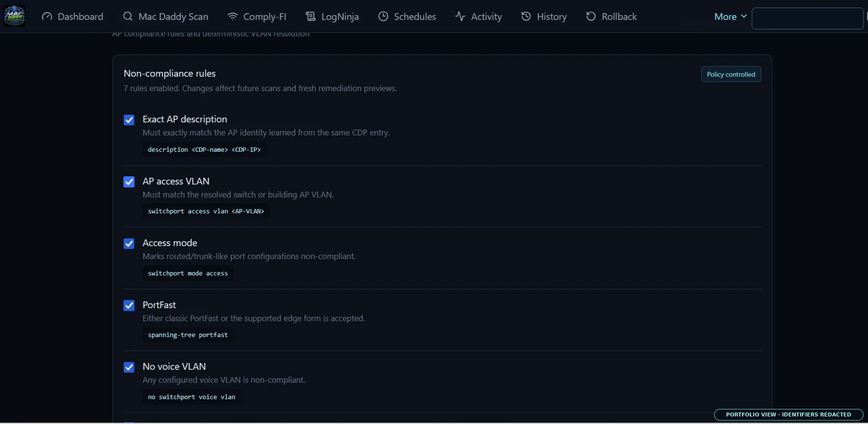The width and height of the screenshot is (868, 424).
Task: Click the LogNinja scroll icon
Action: pos(311,16)
